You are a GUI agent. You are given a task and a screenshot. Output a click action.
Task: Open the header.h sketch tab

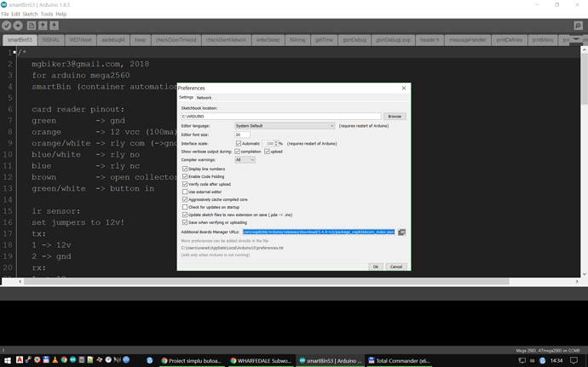point(429,40)
